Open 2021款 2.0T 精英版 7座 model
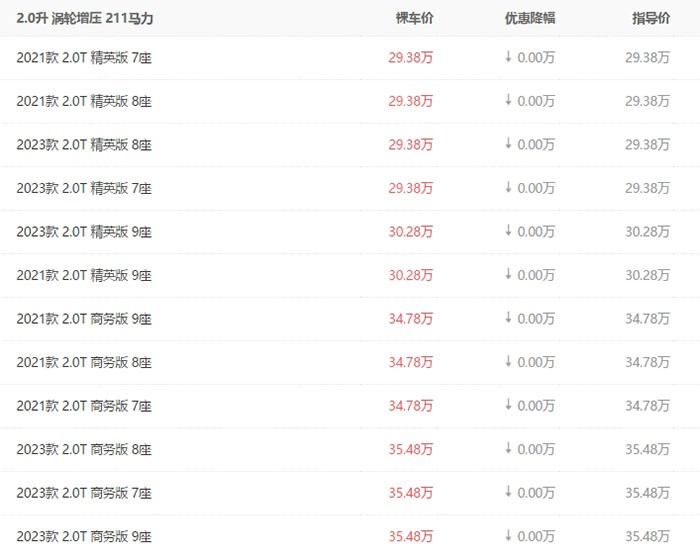The height and width of the screenshot is (556, 700). pyautogui.click(x=84, y=58)
